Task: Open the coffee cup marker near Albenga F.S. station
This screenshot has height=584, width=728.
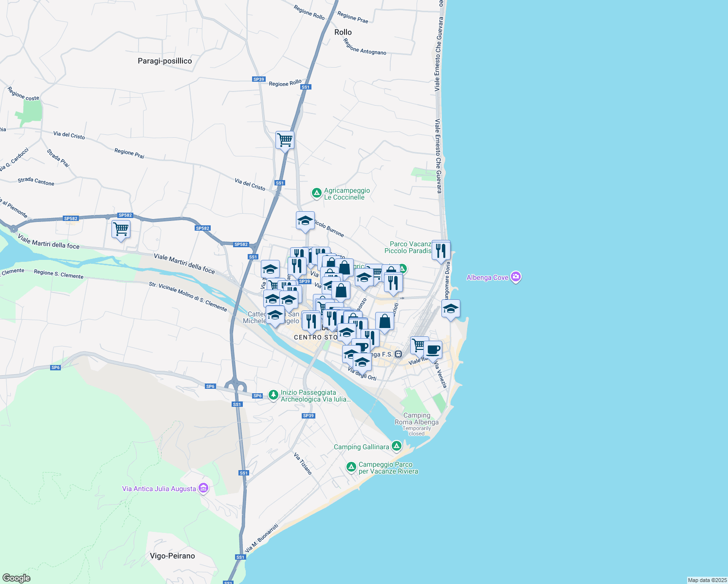Action: tap(433, 349)
